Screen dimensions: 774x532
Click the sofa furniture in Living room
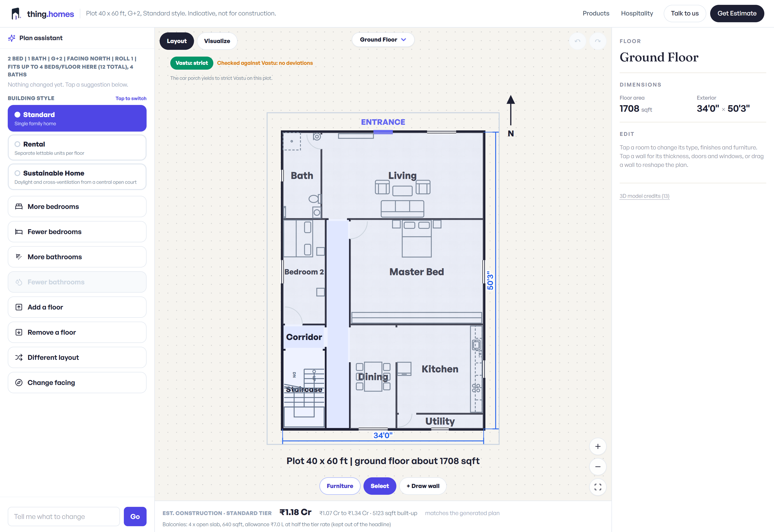point(402,209)
